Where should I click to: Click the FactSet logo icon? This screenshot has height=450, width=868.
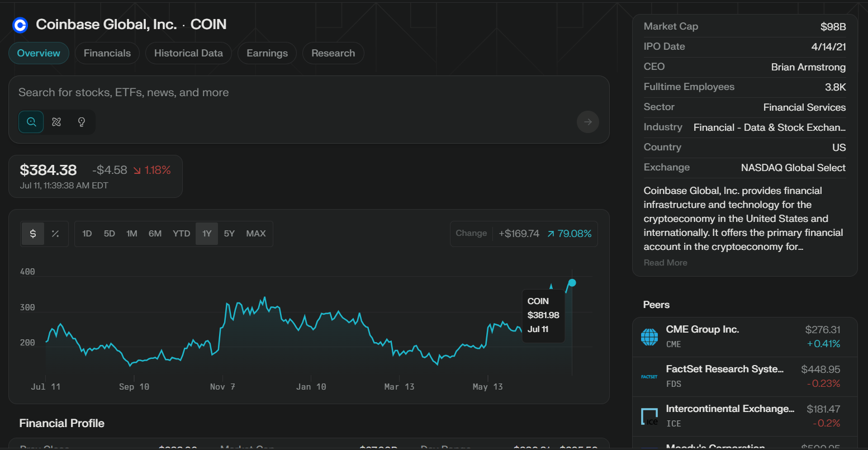pos(649,377)
